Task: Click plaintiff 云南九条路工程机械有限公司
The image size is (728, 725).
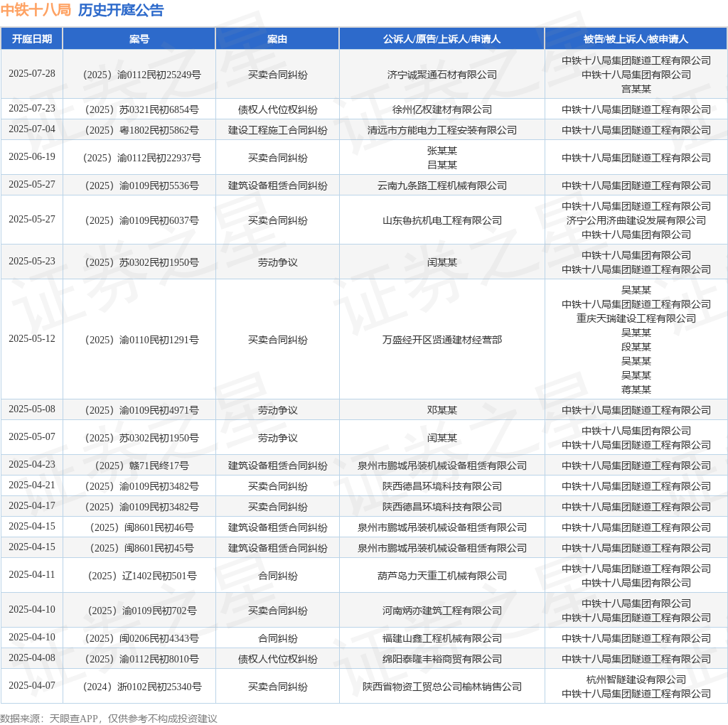Action: (x=441, y=186)
